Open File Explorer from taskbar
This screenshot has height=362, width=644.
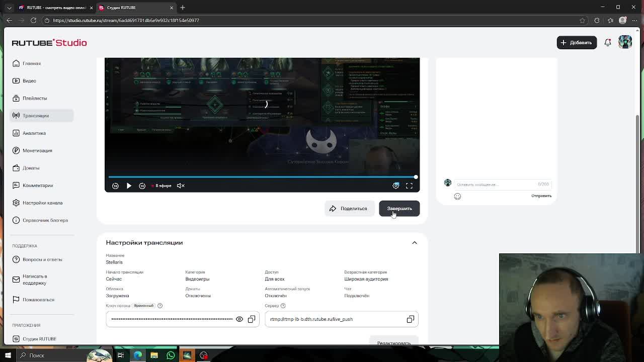pos(154,355)
